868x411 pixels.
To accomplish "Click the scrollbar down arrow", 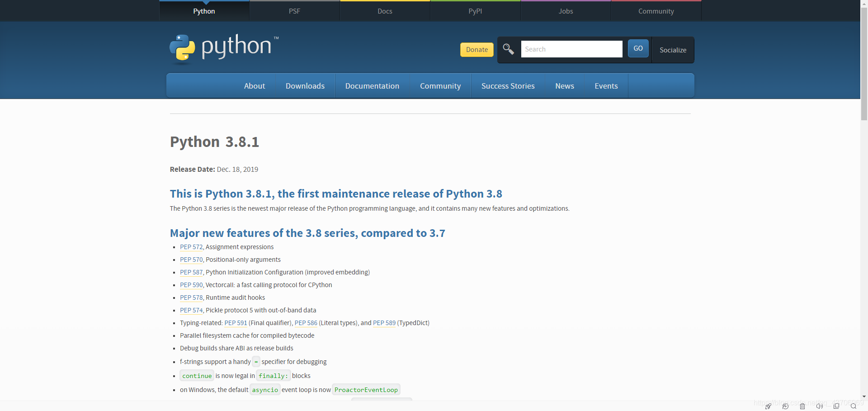I will (864, 397).
